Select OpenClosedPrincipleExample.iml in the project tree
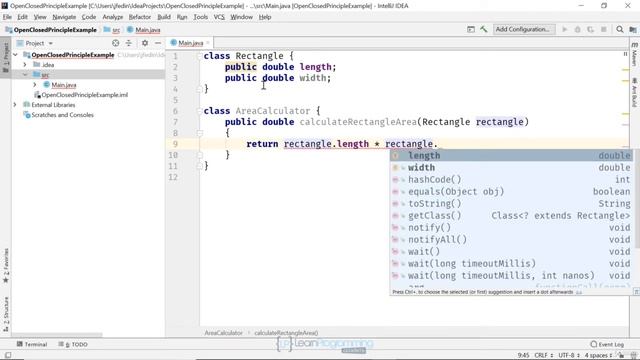This screenshot has width=640, height=360. tap(81, 95)
